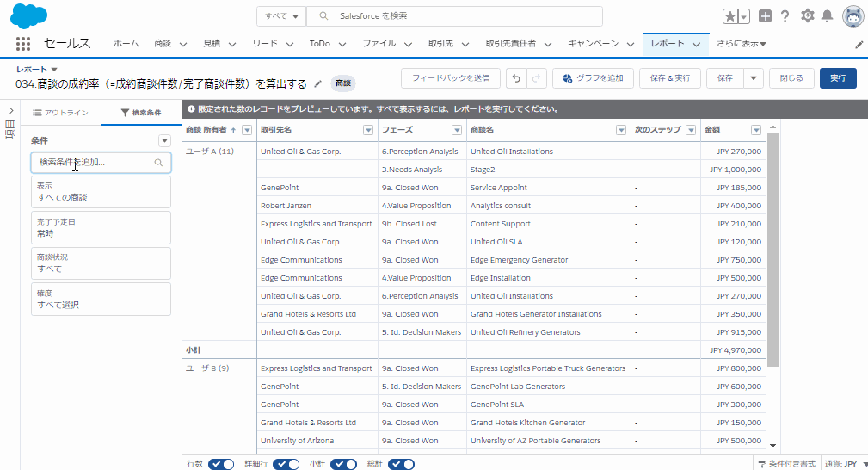This screenshot has height=470, width=868.
Task: Open the 完了予定日 常時 filter
Action: pos(101,228)
